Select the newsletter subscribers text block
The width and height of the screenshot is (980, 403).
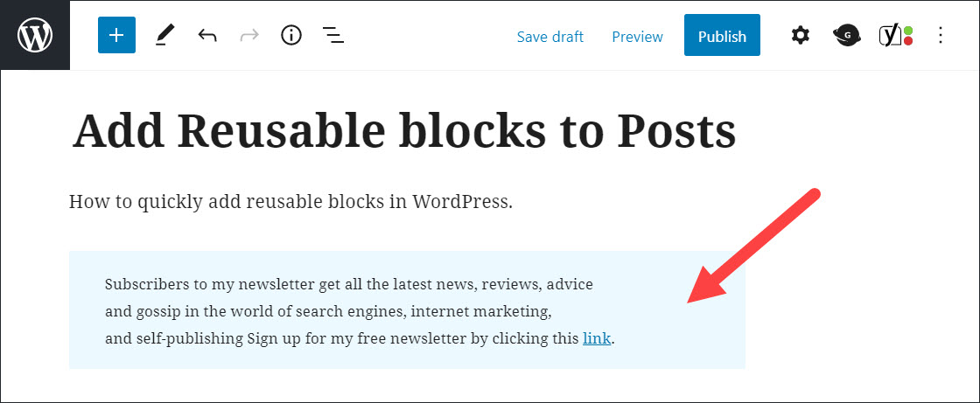407,310
